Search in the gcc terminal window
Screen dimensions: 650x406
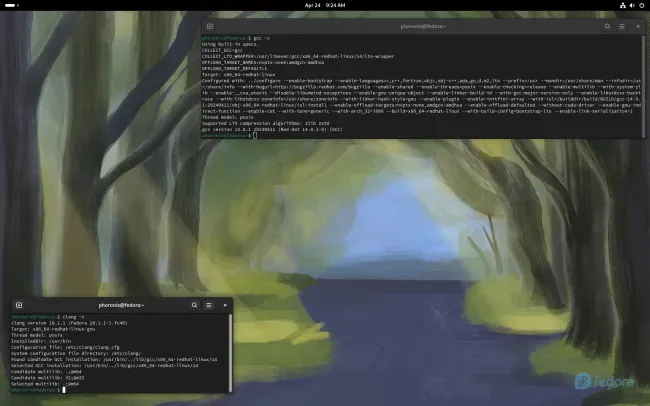(607, 27)
